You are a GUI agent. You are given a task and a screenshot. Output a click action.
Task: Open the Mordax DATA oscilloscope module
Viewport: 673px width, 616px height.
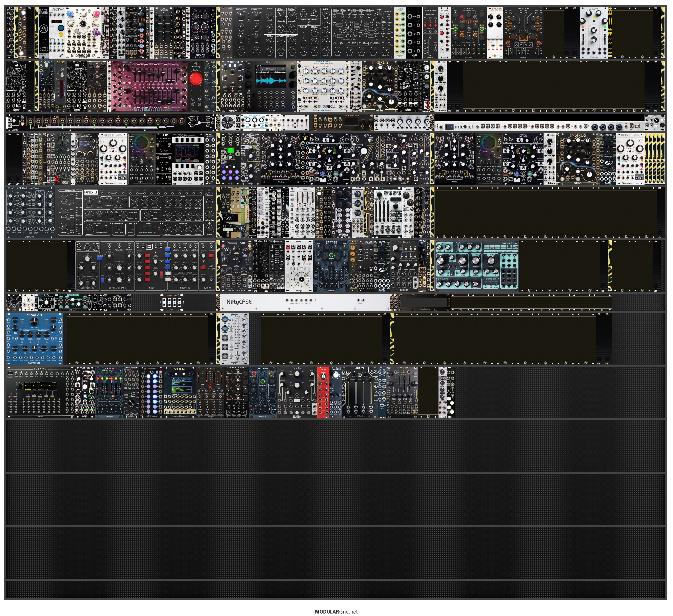click(188, 159)
